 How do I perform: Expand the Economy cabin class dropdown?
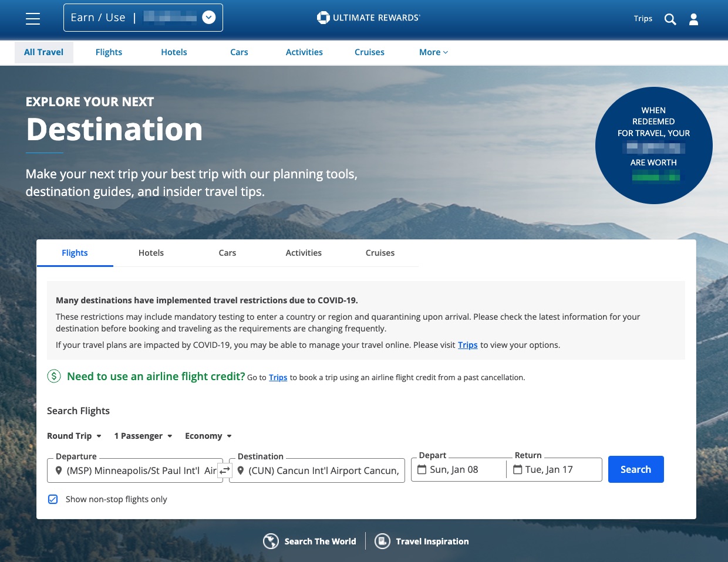(208, 436)
